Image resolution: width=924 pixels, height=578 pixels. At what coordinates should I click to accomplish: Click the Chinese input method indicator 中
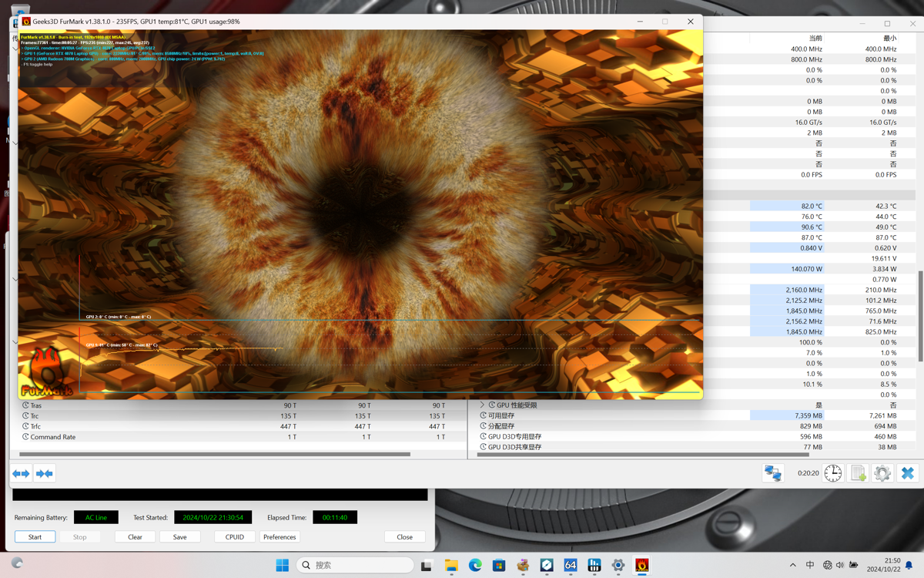pos(810,565)
